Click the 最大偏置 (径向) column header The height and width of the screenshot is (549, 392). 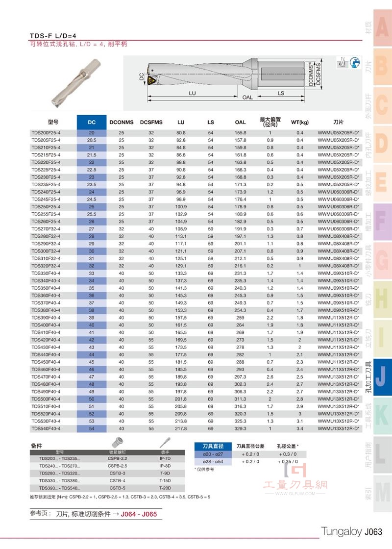click(x=270, y=122)
